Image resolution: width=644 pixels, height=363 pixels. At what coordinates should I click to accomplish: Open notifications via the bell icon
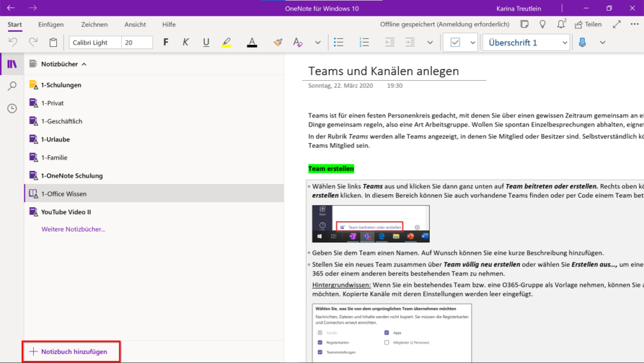click(560, 24)
